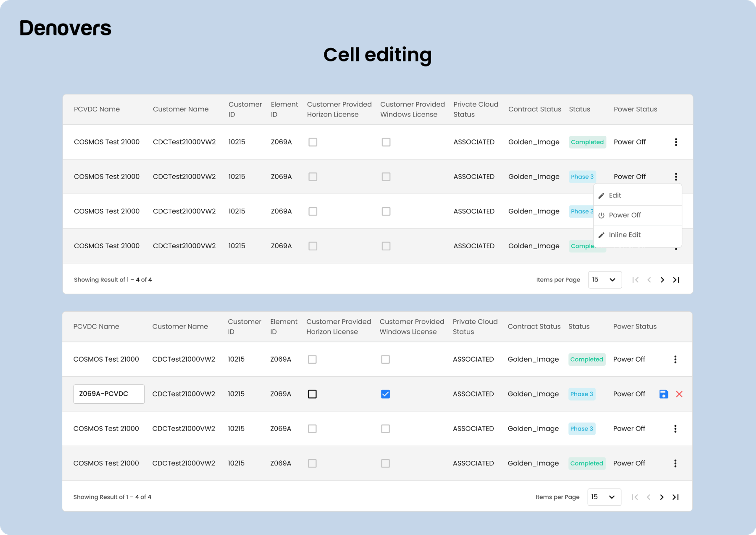Screen dimensions: 756x535
Task: Click "Golden_Image" in the top table's fourth row
Action: pyautogui.click(x=534, y=246)
